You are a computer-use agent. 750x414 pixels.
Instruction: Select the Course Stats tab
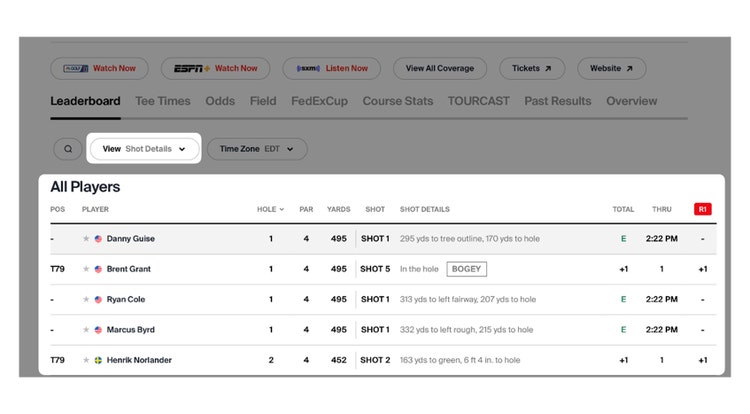click(398, 101)
